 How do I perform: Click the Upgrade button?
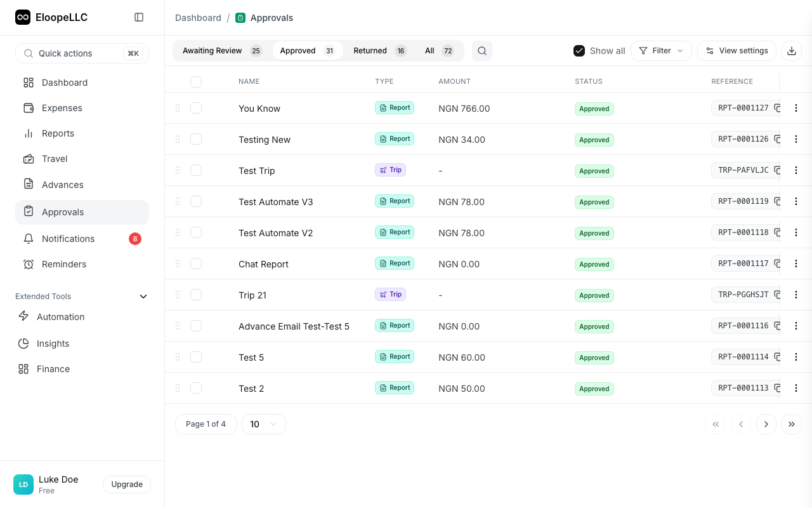[127, 485]
